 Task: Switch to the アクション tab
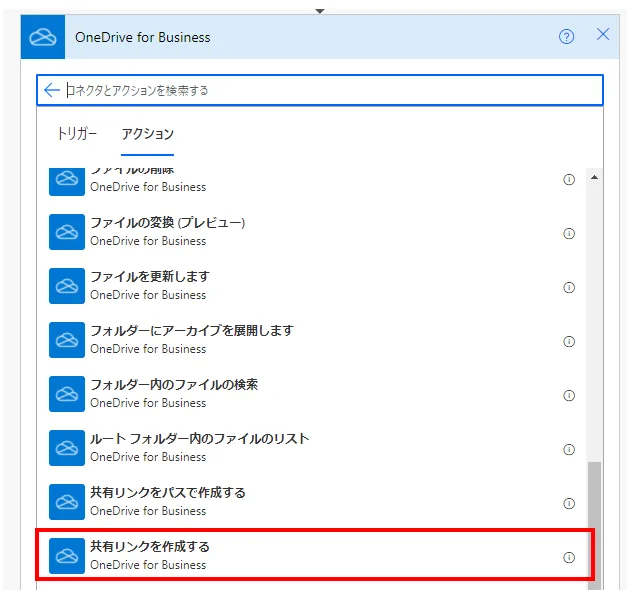[x=147, y=134]
